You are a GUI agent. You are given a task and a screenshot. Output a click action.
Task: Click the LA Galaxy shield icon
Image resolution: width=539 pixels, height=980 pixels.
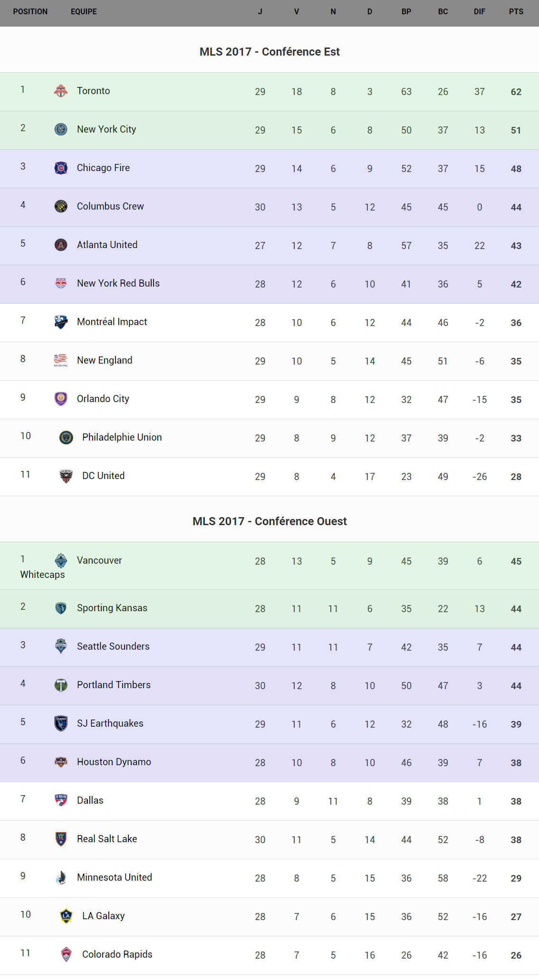[x=66, y=916]
